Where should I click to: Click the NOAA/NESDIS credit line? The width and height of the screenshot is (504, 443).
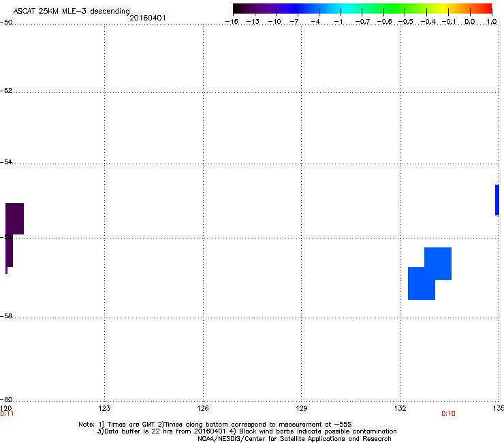[x=294, y=439]
